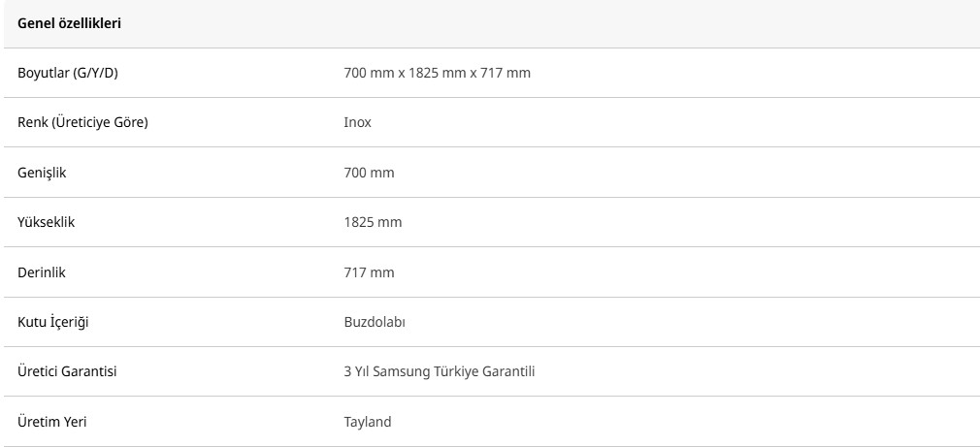Select the Tayland value

point(368,422)
